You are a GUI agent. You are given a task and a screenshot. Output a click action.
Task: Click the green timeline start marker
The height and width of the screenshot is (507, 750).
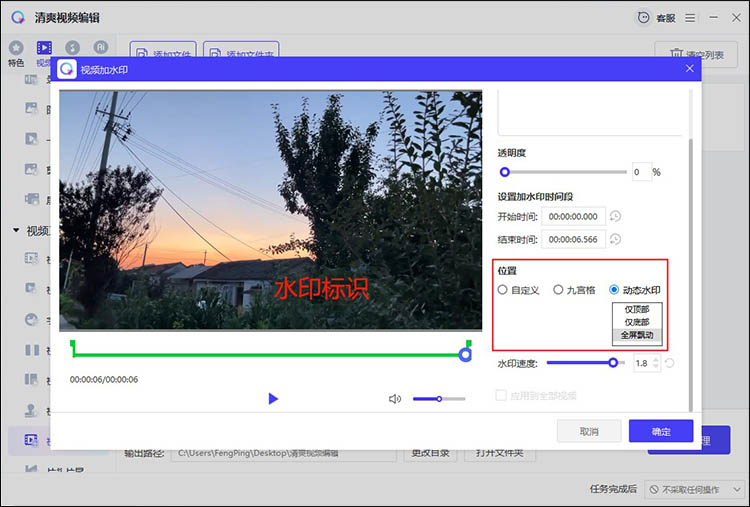pos(73,347)
